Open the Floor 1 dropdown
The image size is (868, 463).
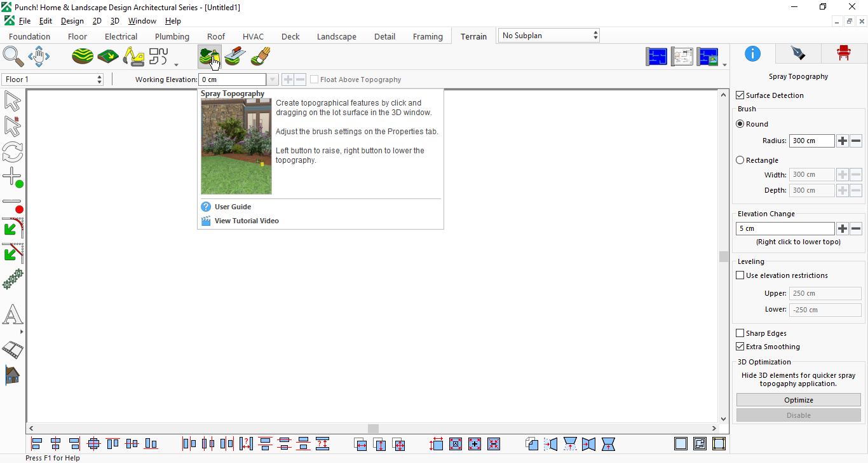click(53, 79)
